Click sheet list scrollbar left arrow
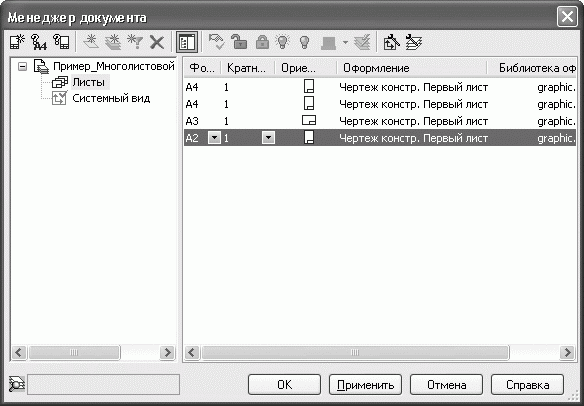Screen dimensions: 584x406 coord(192,352)
